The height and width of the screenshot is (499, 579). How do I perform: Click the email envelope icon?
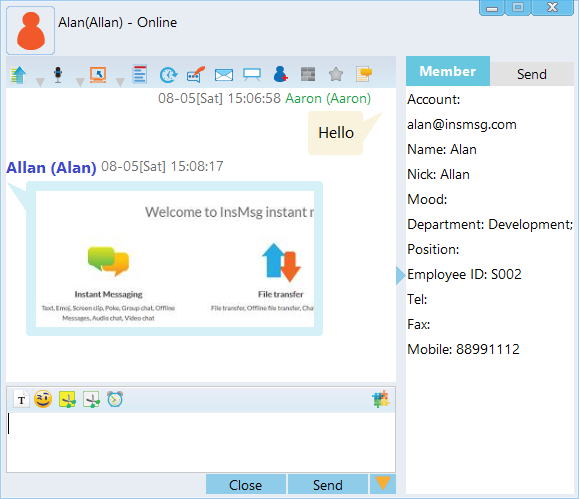pyautogui.click(x=224, y=75)
